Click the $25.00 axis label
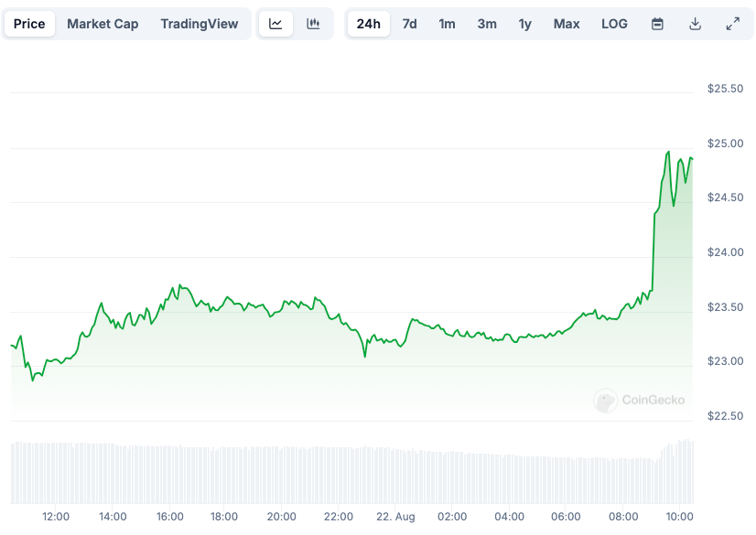The height and width of the screenshot is (535, 756). click(725, 143)
